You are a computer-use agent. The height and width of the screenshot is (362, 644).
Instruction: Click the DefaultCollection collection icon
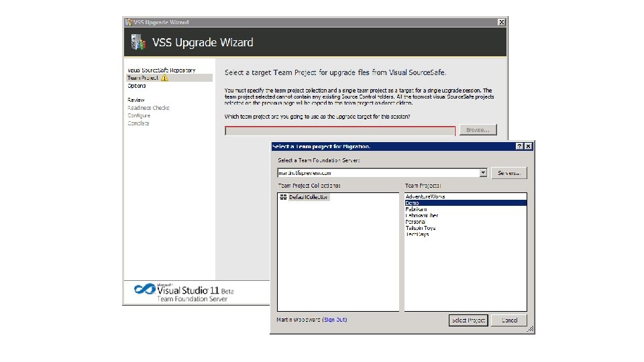click(x=283, y=197)
